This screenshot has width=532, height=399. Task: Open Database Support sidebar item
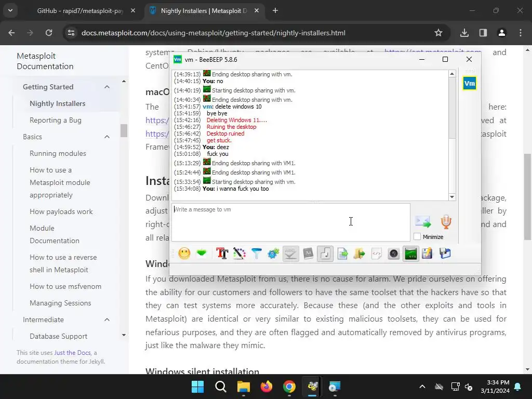coord(58,336)
